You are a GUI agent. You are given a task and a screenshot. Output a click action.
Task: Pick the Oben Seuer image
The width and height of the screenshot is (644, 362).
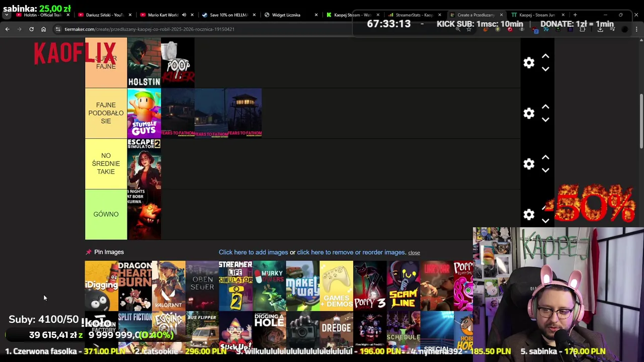pos(202,286)
